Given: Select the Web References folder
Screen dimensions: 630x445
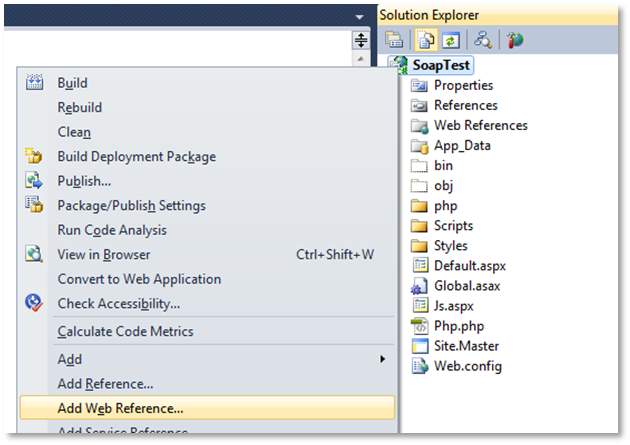Looking at the screenshot, I should click(x=480, y=125).
